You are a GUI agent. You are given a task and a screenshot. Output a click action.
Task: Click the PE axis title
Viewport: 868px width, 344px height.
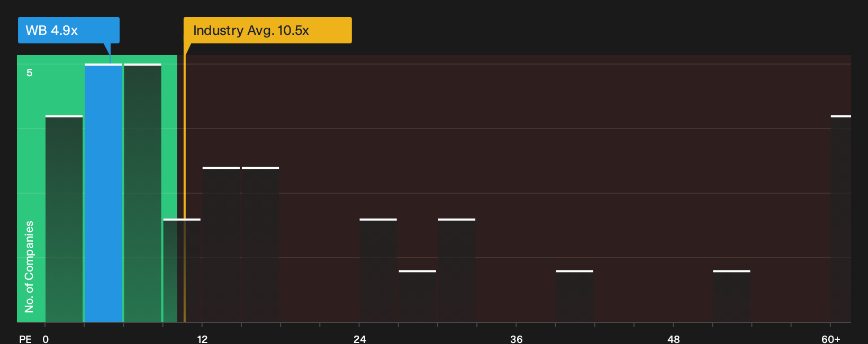[x=25, y=339]
